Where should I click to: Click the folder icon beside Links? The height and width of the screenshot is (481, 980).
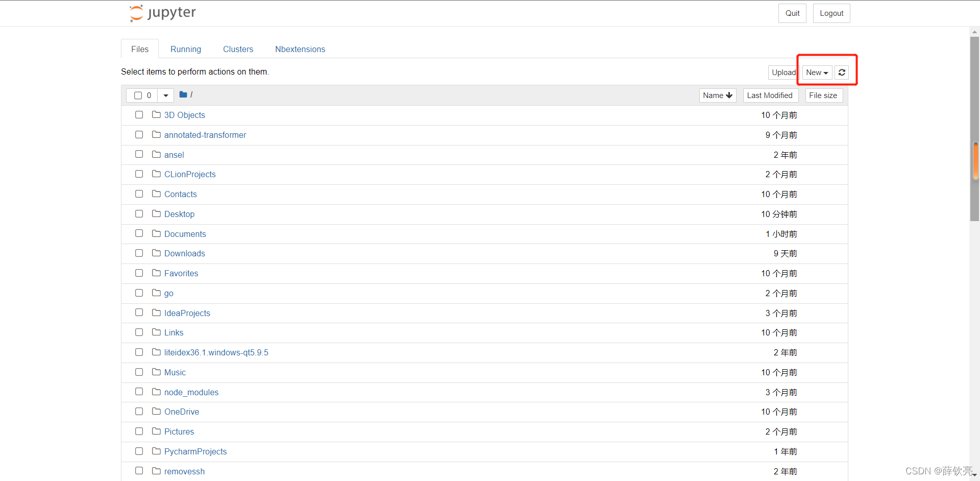tap(157, 332)
